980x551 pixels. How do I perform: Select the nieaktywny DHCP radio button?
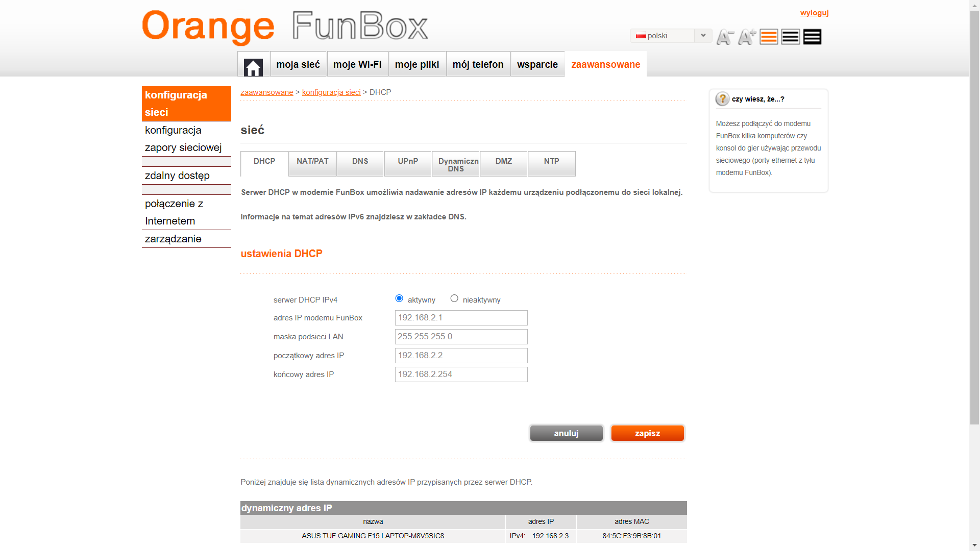[454, 298]
